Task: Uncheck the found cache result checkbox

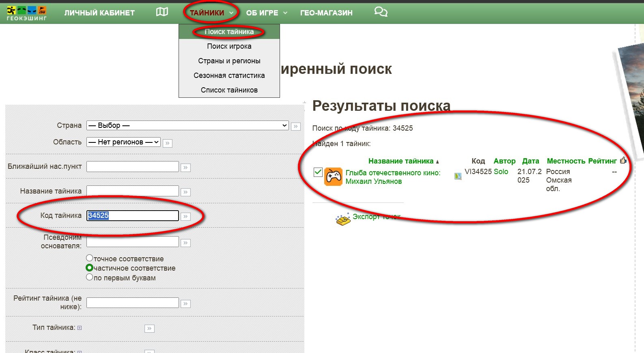Action: coord(318,172)
